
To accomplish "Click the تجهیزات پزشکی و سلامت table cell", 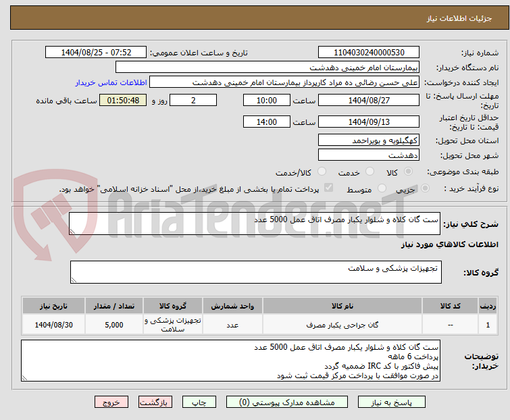I will point(173,325).
